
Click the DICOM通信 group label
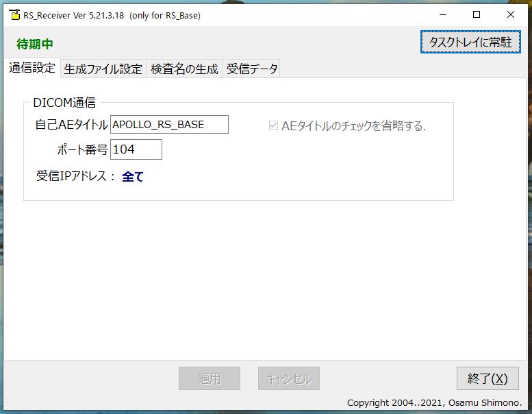(x=64, y=103)
